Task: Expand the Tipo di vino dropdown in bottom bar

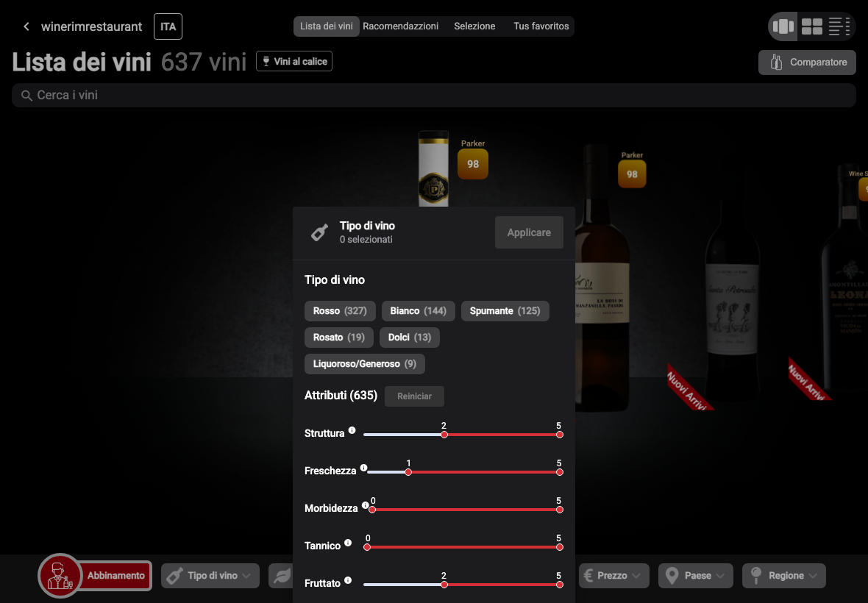Action: pyautogui.click(x=210, y=575)
